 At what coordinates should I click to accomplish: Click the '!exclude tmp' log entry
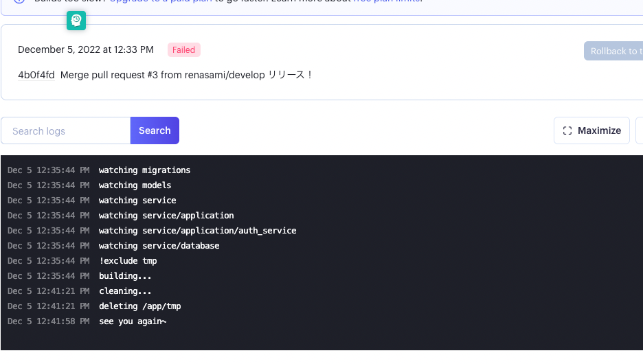coord(128,261)
